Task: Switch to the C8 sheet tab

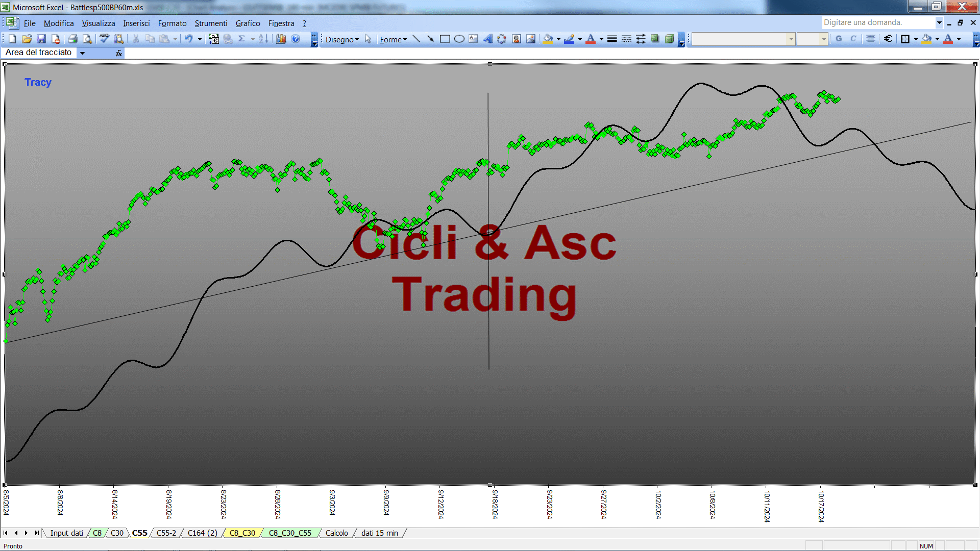Action: (x=97, y=533)
